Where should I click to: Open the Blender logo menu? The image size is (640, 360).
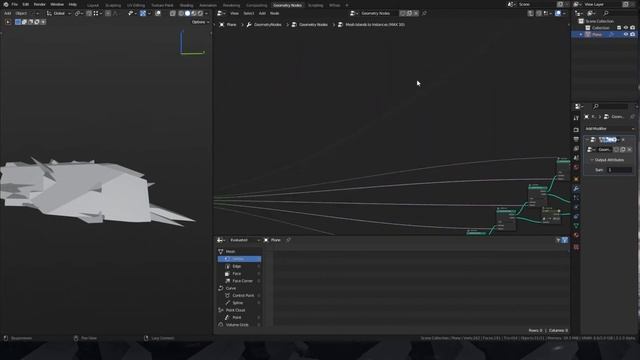[x=6, y=4]
